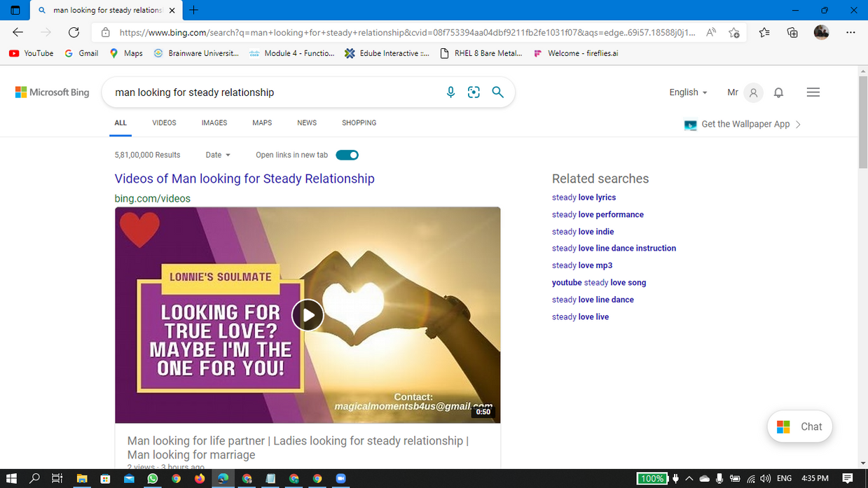Play the Lonnie's Soulmate video

click(308, 315)
